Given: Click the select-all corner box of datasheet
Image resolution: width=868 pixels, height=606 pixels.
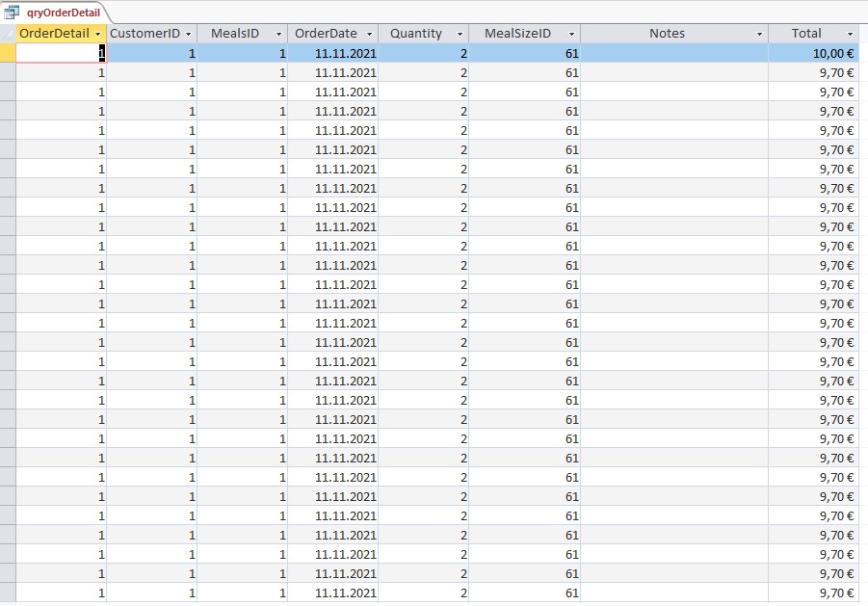Looking at the screenshot, I should 8,33.
